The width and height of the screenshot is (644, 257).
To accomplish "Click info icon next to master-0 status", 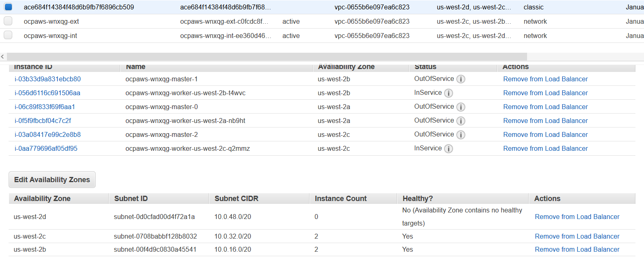I will 461,107.
